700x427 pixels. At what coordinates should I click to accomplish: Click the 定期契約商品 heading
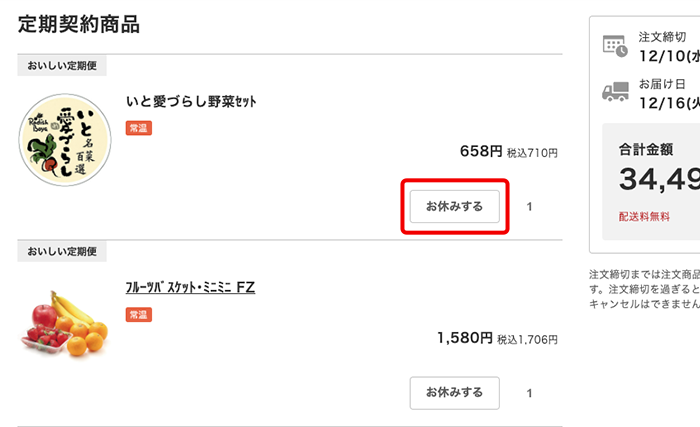pyautogui.click(x=79, y=24)
